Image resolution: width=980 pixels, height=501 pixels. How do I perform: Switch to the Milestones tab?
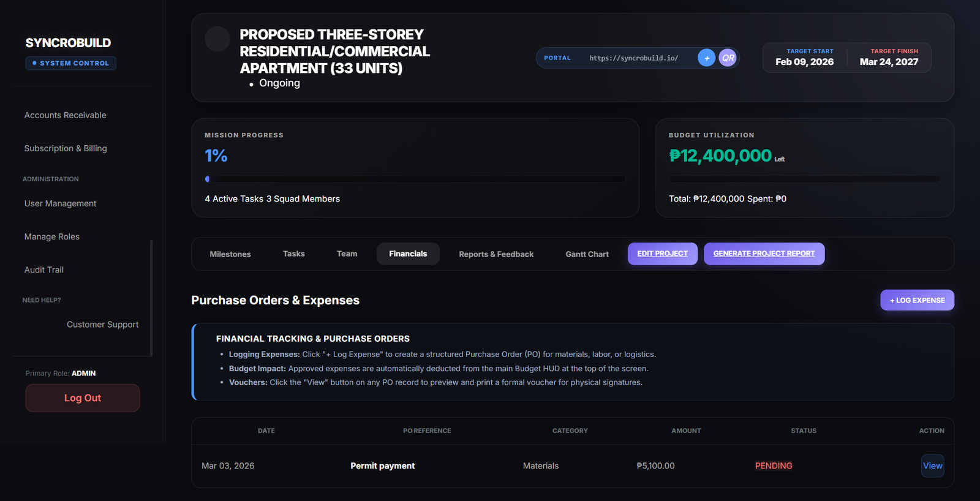(230, 254)
